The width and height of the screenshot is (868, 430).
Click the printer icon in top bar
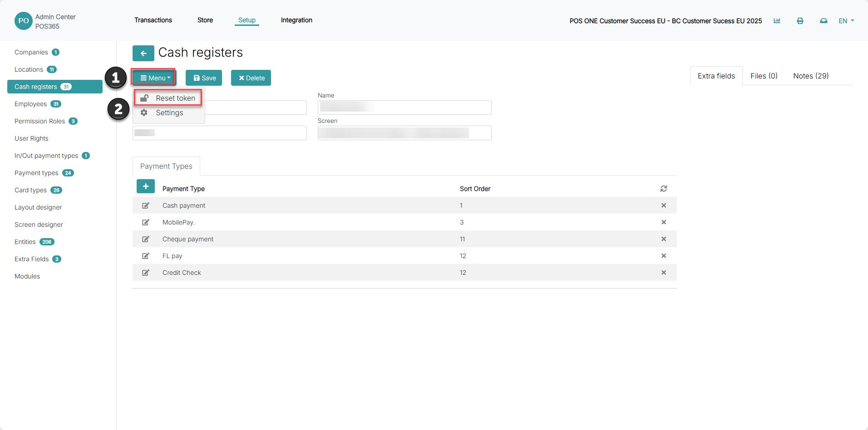tap(800, 21)
